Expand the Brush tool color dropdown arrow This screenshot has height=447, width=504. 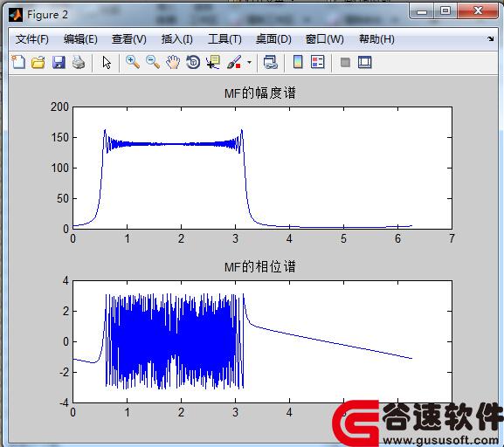[250, 62]
